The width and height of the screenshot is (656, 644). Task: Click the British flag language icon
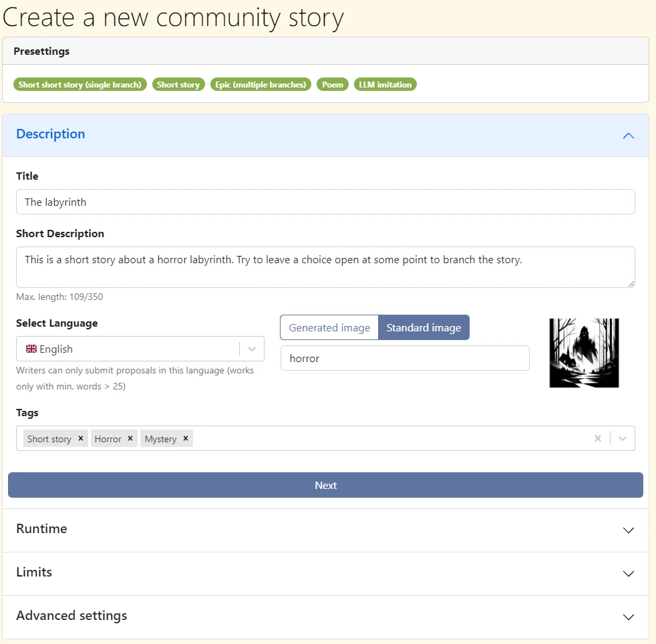31,349
